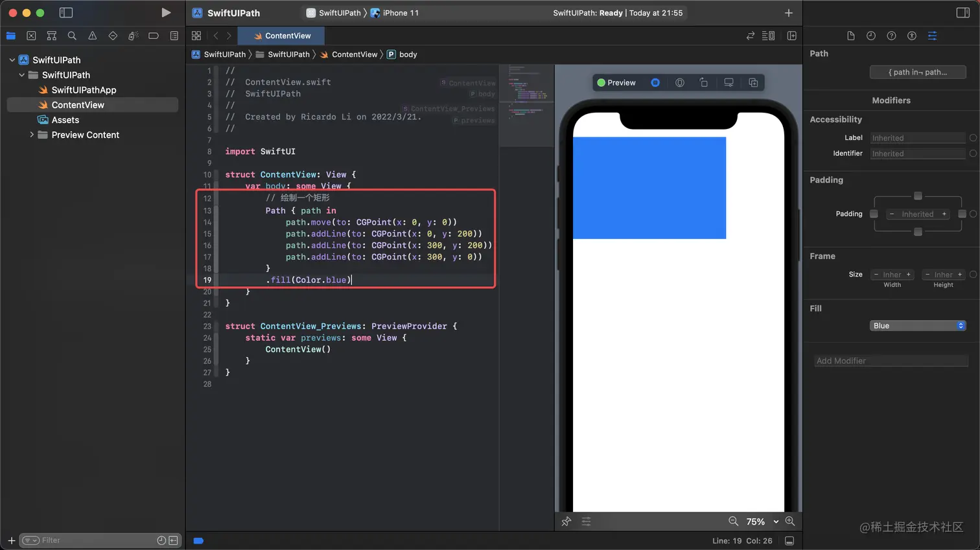
Task: Open the Fill color dropdown set to Blue
Action: (918, 326)
